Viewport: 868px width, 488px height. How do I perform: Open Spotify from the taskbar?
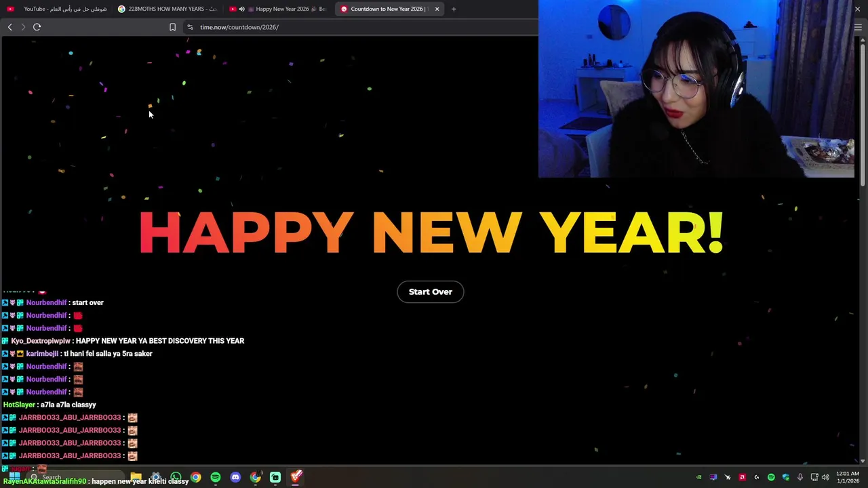[x=216, y=477]
